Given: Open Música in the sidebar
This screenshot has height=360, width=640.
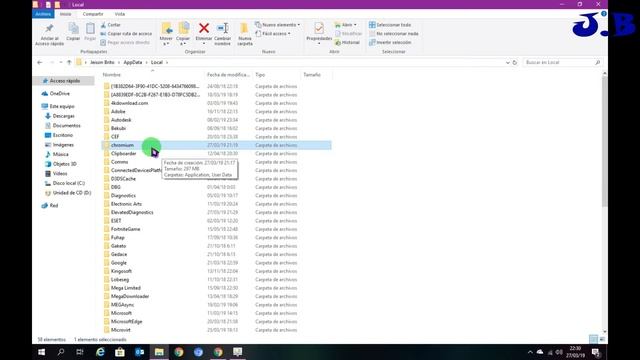Looking at the screenshot, I should pyautogui.click(x=60, y=154).
